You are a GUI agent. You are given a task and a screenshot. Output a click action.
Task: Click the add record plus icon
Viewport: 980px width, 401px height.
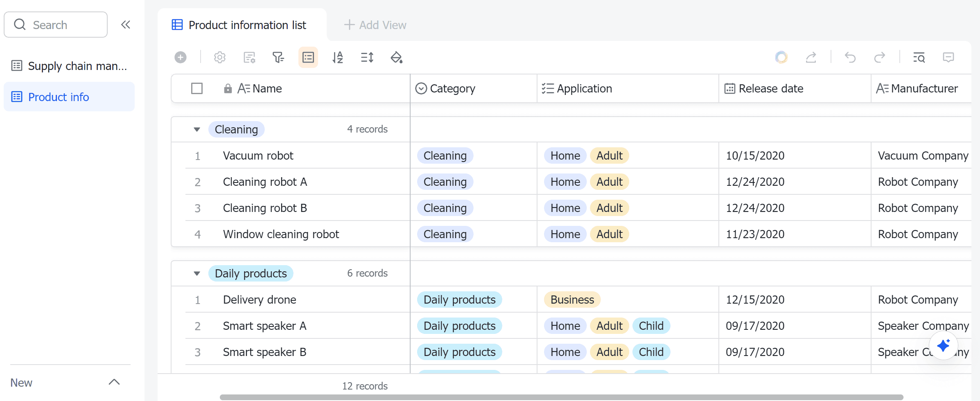pos(181,57)
